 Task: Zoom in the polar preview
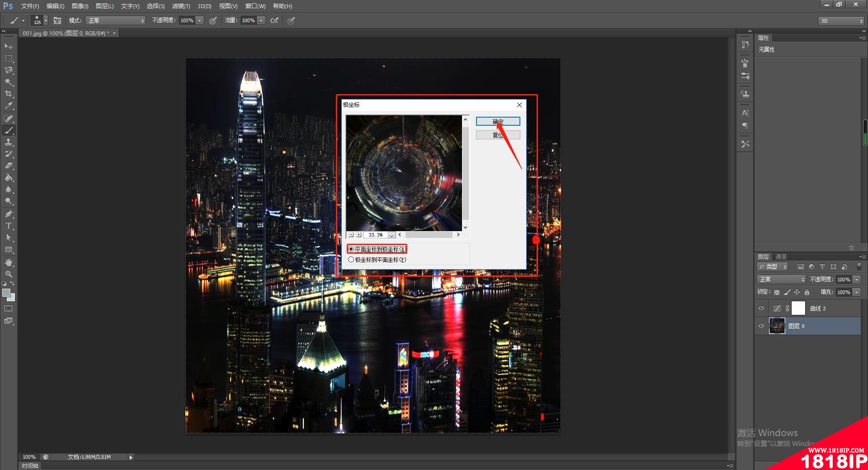[359, 235]
